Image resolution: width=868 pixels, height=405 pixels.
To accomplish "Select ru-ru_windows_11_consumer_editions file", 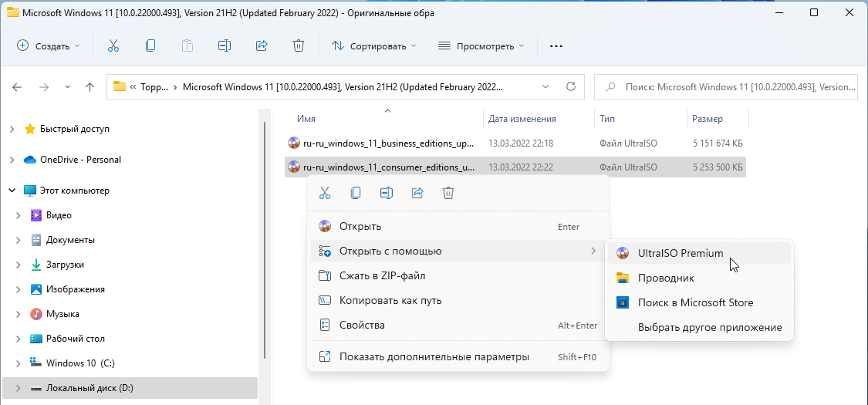I will pyautogui.click(x=515, y=167).
